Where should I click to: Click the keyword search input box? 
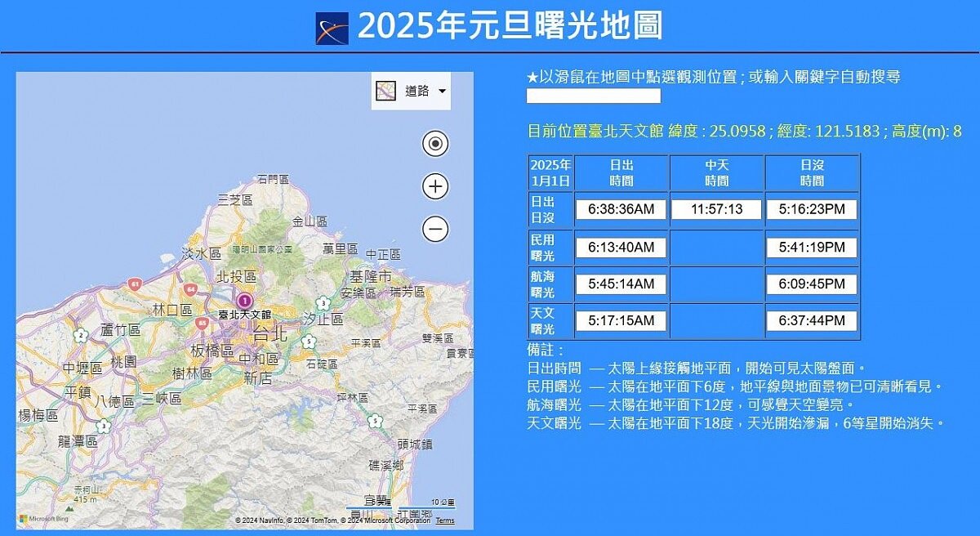tap(592, 96)
